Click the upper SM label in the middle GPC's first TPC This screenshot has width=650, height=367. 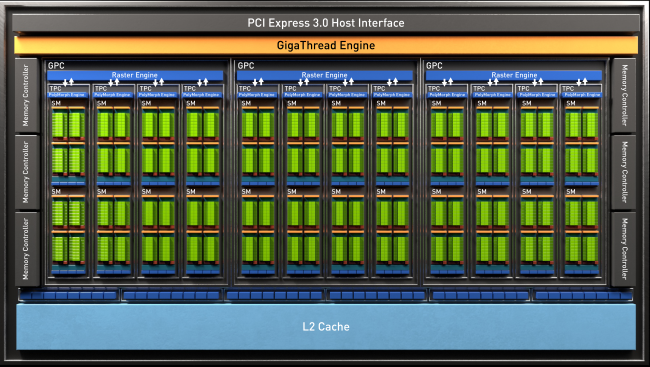coord(246,103)
